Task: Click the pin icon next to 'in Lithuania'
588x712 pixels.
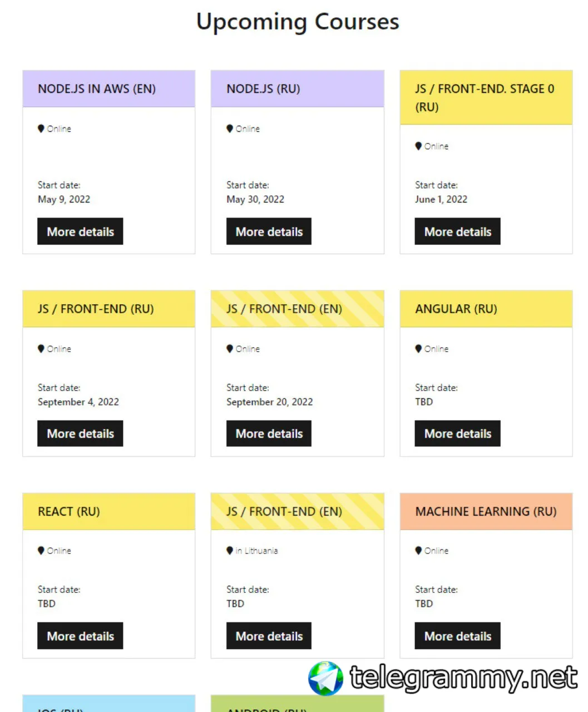Action: tap(230, 551)
